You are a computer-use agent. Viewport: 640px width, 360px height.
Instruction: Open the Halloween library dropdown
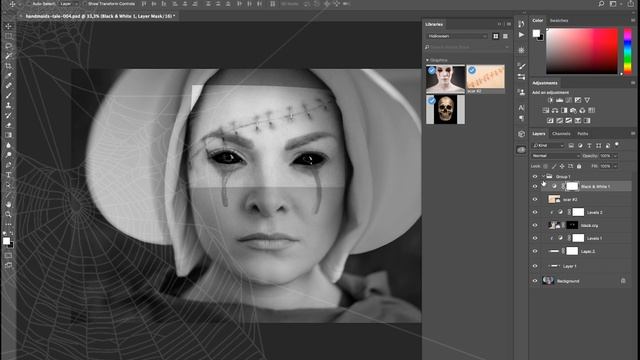458,36
